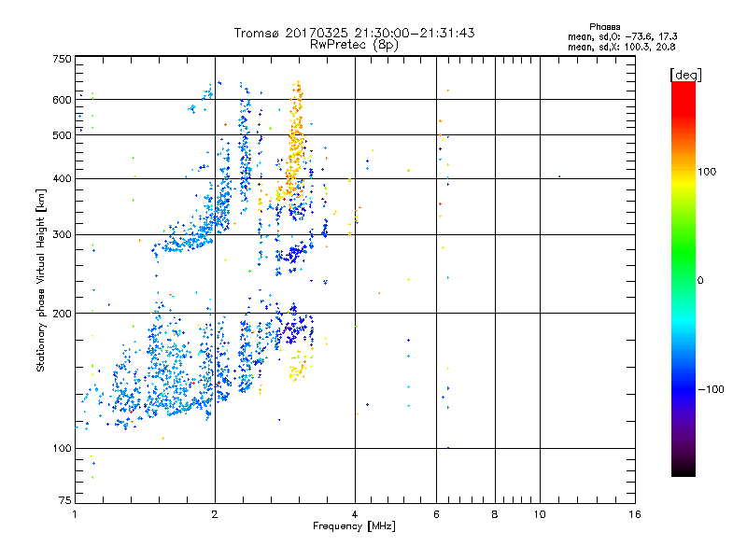Click the '400' height axis tick label
The image size is (747, 560).
[x=62, y=179]
